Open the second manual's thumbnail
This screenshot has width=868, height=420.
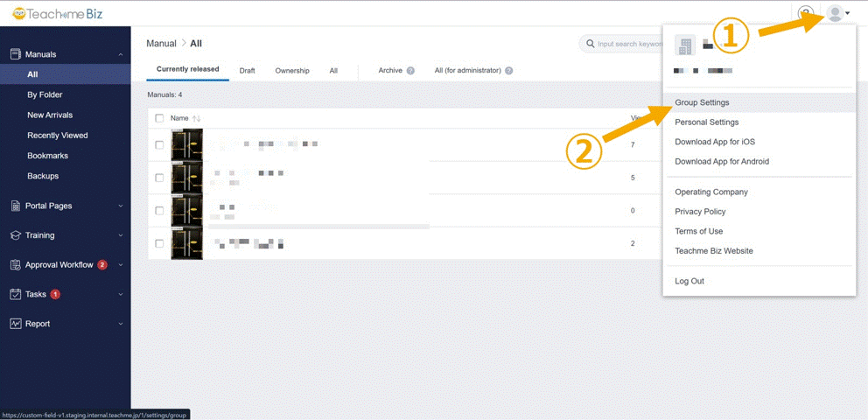[186, 178]
